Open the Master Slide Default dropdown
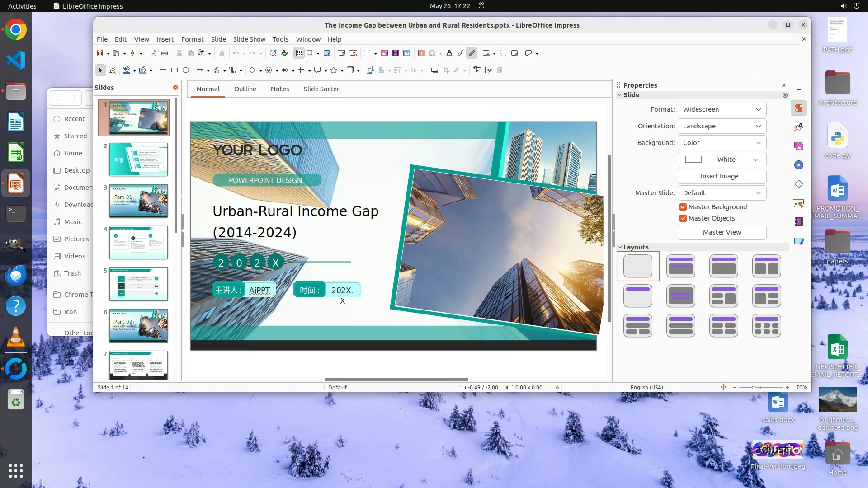This screenshot has width=868, height=488. click(722, 193)
